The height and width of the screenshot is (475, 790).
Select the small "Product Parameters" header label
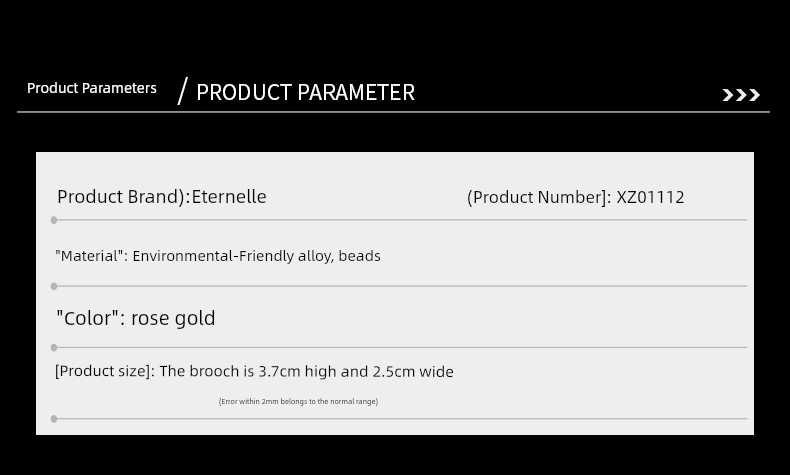[x=92, y=88]
